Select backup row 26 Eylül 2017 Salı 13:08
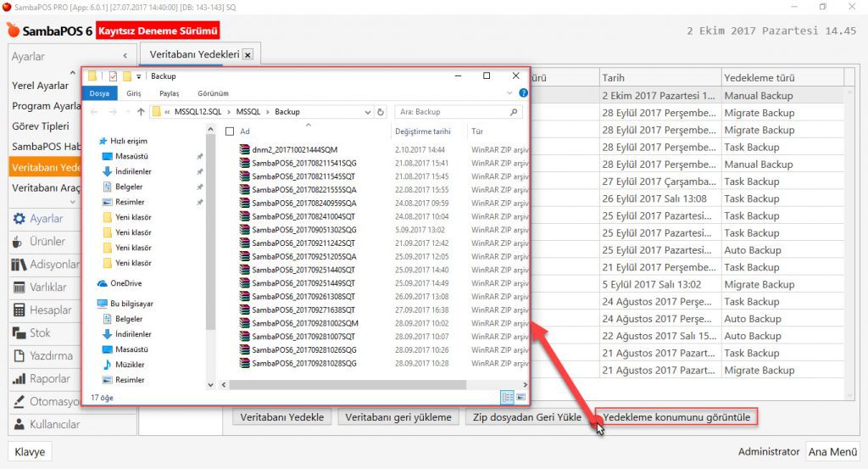The height and width of the screenshot is (469, 868). tap(722, 198)
